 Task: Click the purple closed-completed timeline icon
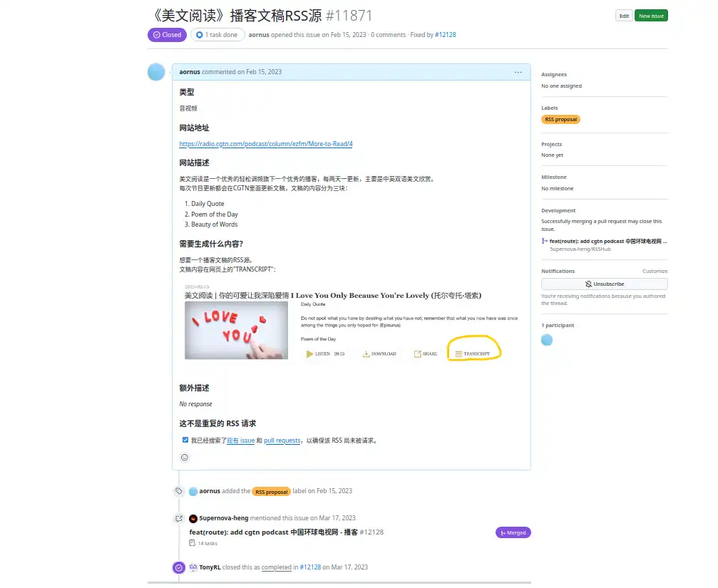click(x=179, y=567)
